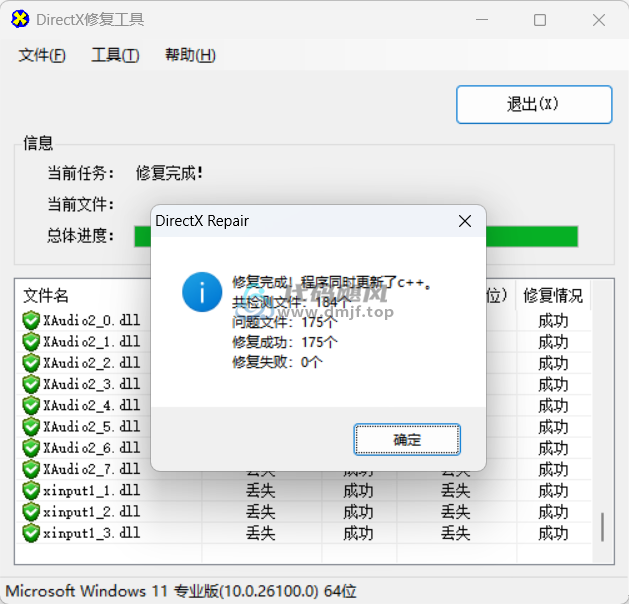The image size is (629, 604).
Task: Click shield icon beside XAudio2_4.dll
Action: point(31,405)
